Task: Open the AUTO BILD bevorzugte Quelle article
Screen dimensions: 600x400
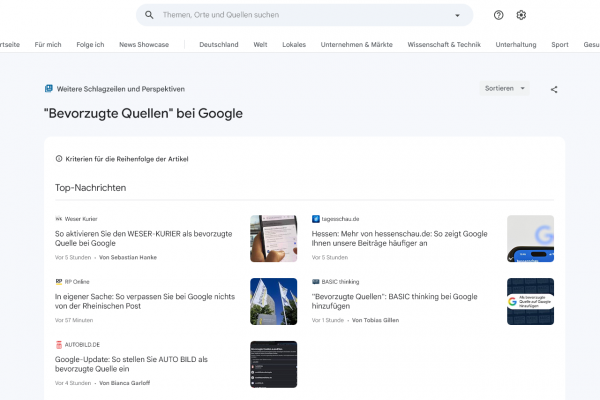Action: point(131,364)
